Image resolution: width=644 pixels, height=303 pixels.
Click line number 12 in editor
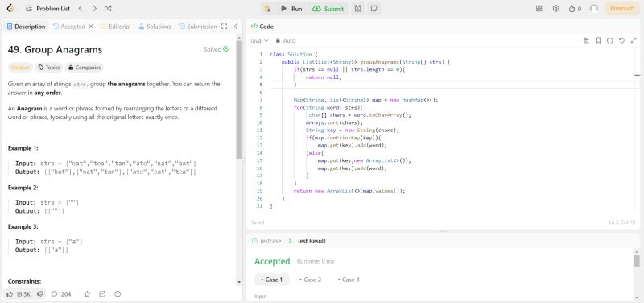click(x=259, y=138)
